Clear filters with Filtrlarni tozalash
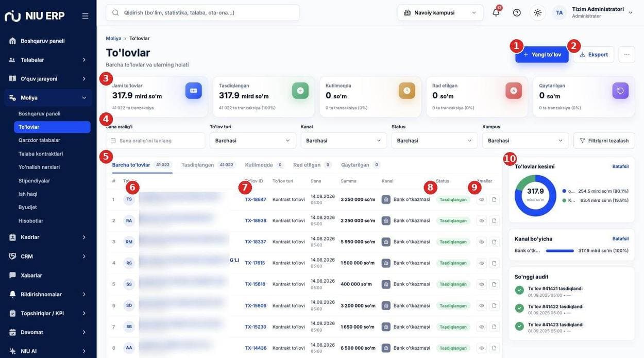The height and width of the screenshot is (358, 644). tap(604, 141)
